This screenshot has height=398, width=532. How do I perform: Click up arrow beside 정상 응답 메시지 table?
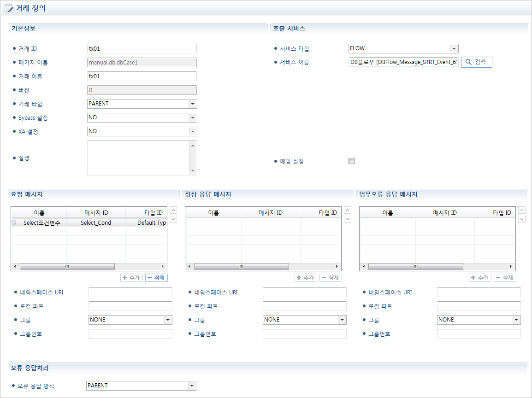[x=348, y=210]
